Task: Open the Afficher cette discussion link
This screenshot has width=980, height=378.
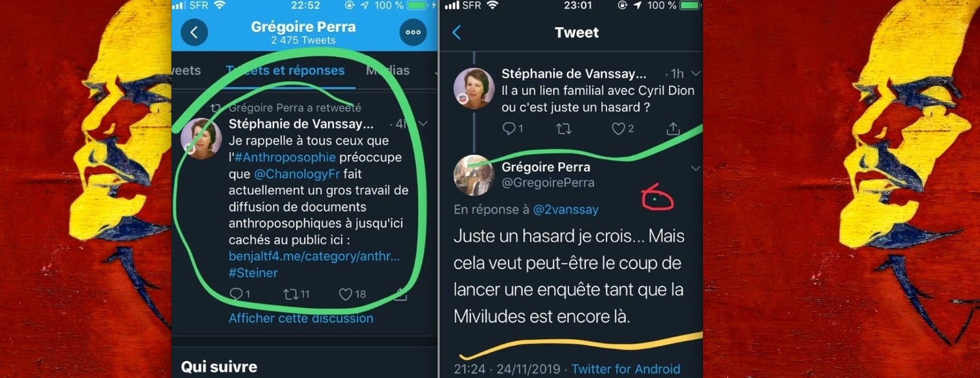Action: 301,318
